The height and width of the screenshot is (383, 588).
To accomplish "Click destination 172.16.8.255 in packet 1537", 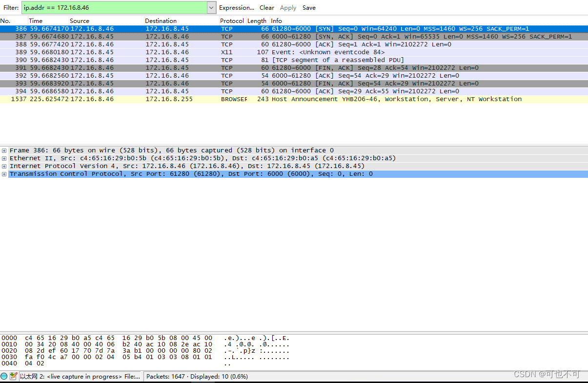I will pyautogui.click(x=169, y=99).
